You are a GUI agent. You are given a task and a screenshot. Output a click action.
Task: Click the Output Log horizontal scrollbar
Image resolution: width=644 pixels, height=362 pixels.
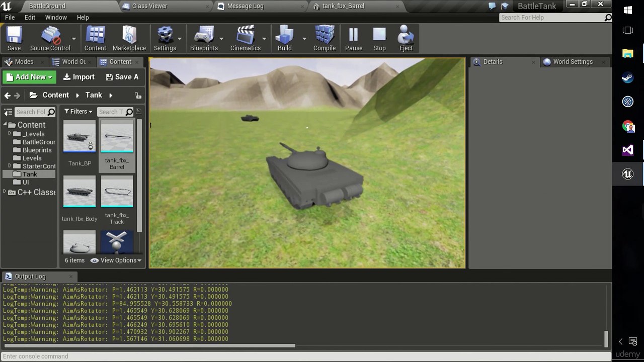[x=149, y=345]
